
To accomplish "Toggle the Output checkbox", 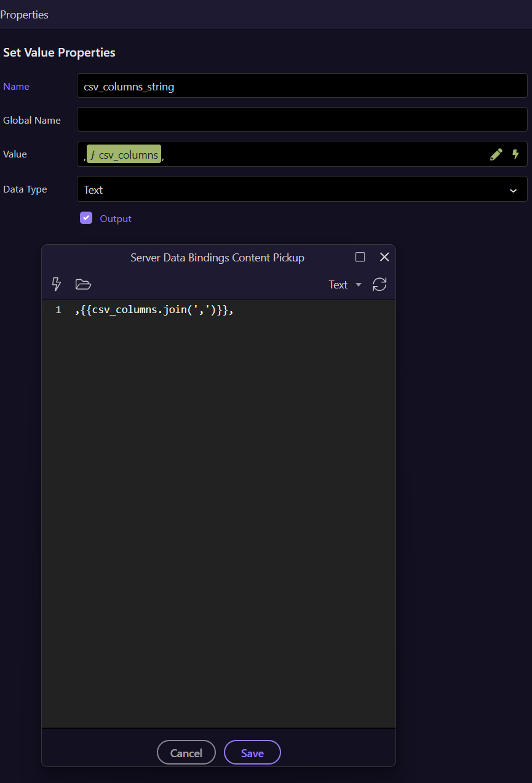I will (x=86, y=218).
